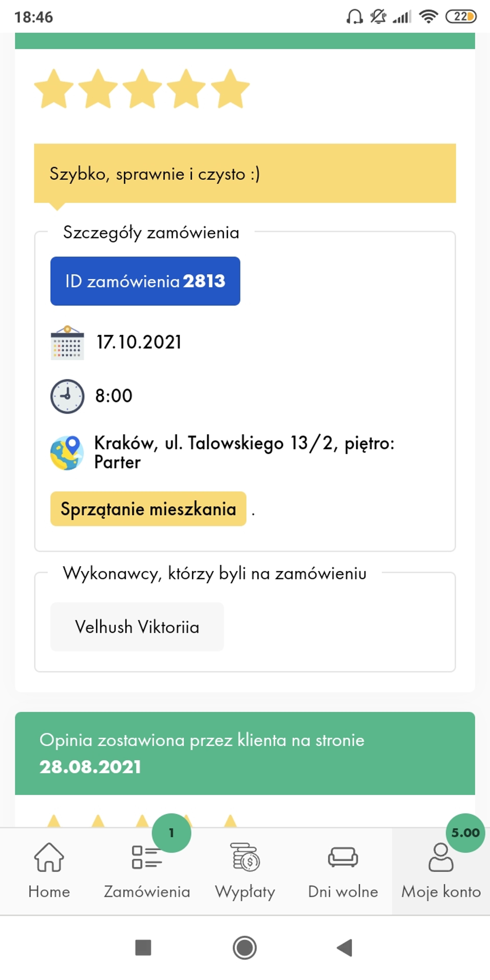The height and width of the screenshot is (980, 490).
Task: Tap the clock icon beside 8:00
Action: (67, 396)
